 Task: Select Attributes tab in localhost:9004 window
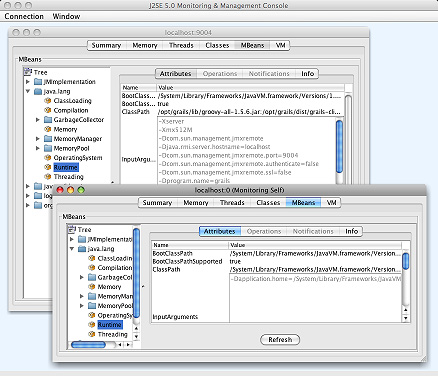176,74
